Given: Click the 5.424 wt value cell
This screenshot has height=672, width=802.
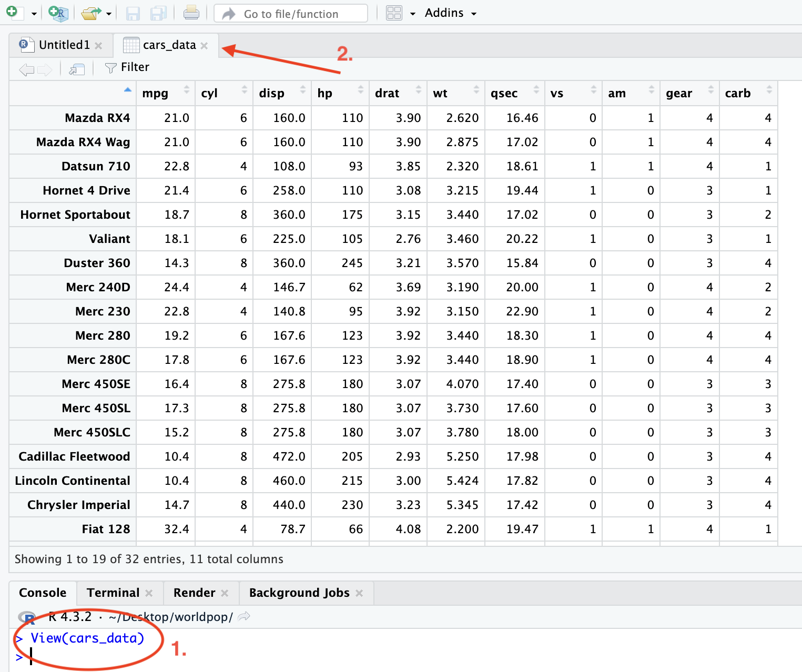Looking at the screenshot, I should tap(456, 481).
